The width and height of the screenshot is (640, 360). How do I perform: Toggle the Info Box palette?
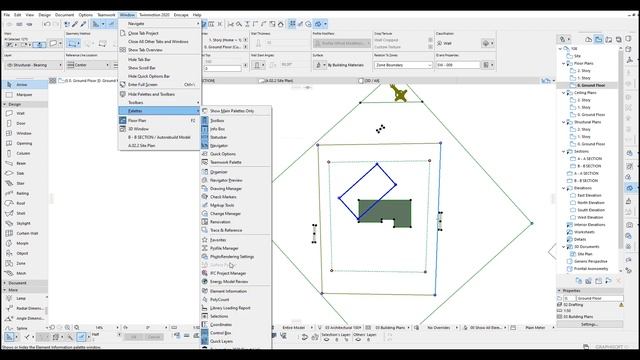pyautogui.click(x=236, y=129)
